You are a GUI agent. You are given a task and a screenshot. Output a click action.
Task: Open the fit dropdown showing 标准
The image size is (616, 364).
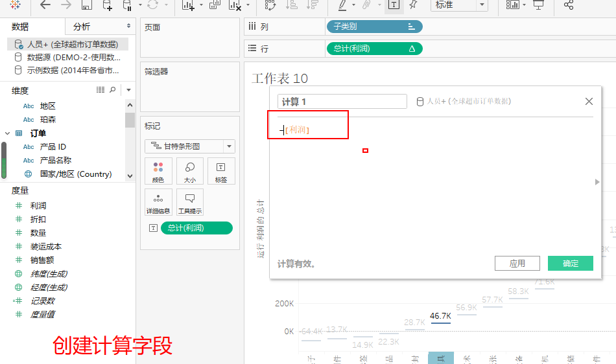click(459, 5)
